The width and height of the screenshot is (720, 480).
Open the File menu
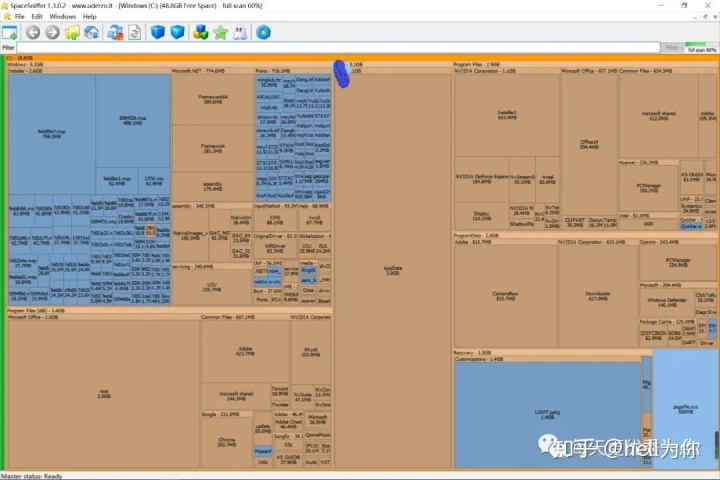point(19,16)
